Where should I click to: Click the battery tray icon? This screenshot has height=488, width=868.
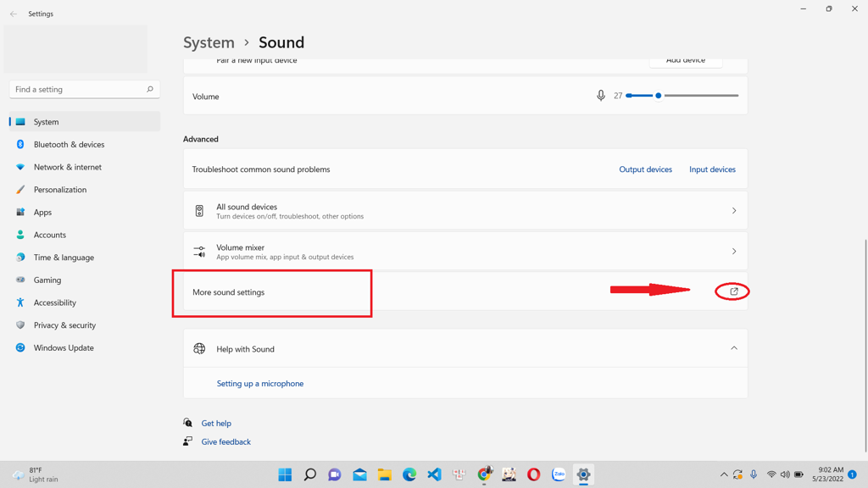click(798, 474)
